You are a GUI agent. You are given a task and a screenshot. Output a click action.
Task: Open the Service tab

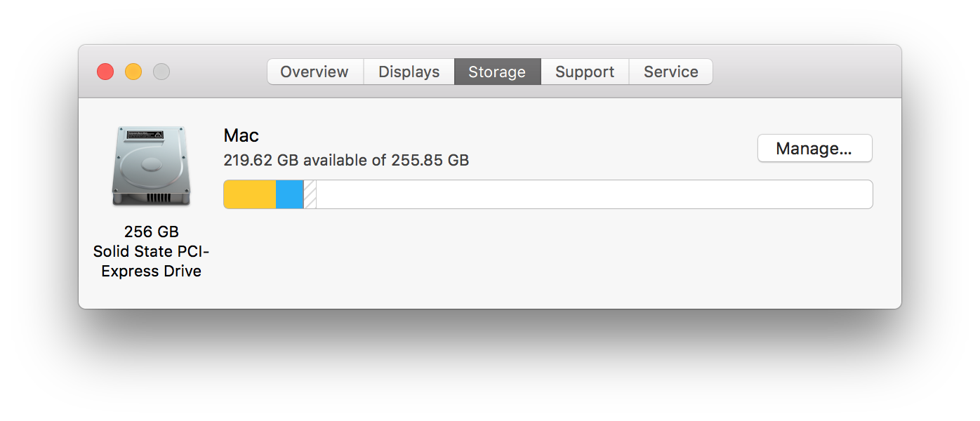coord(670,72)
